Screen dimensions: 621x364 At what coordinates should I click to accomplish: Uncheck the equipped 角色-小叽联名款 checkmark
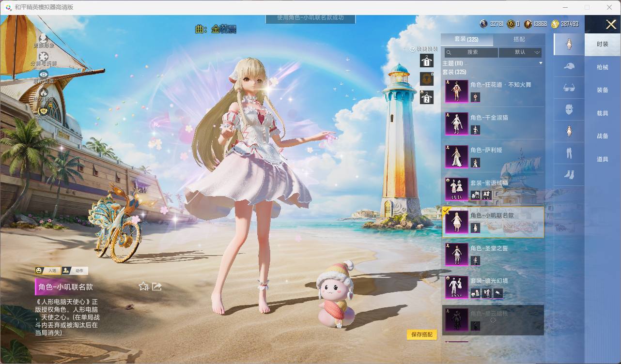[x=447, y=211]
